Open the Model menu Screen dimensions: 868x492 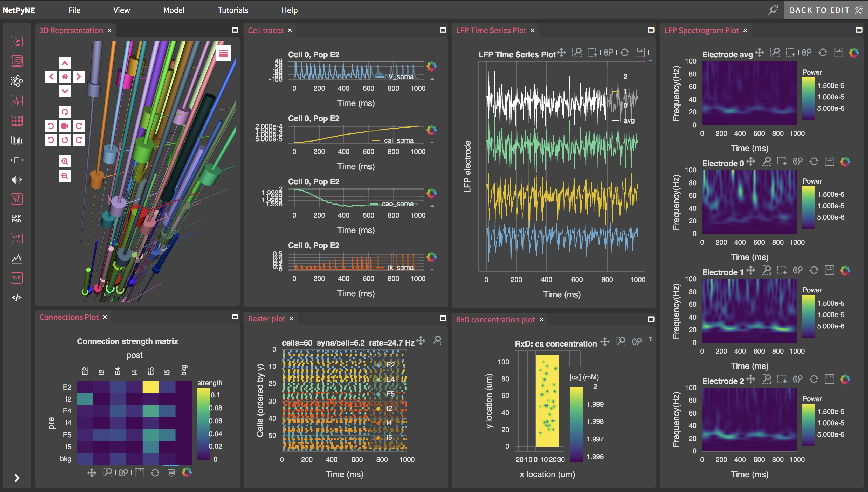pyautogui.click(x=174, y=10)
